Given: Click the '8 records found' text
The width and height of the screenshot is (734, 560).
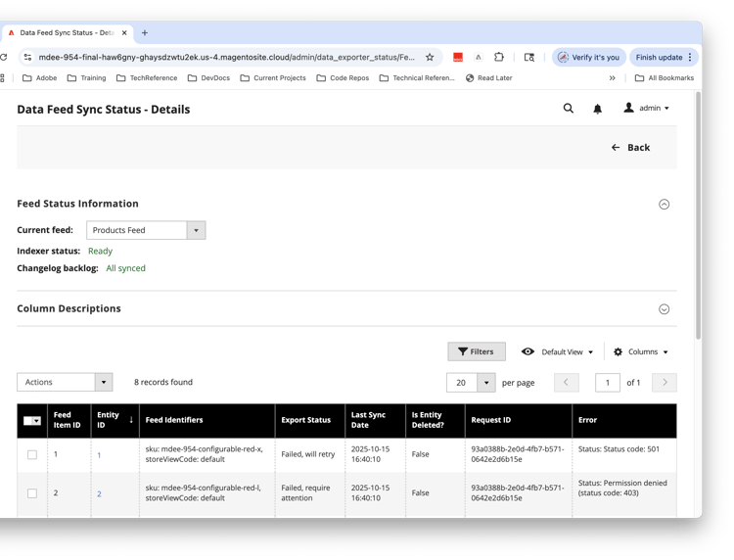Looking at the screenshot, I should tap(163, 382).
